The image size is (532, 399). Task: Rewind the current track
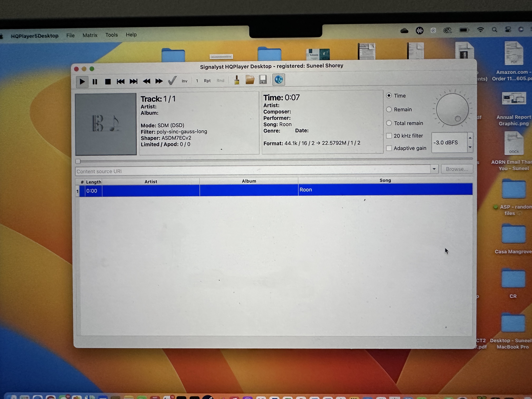pyautogui.click(x=146, y=81)
